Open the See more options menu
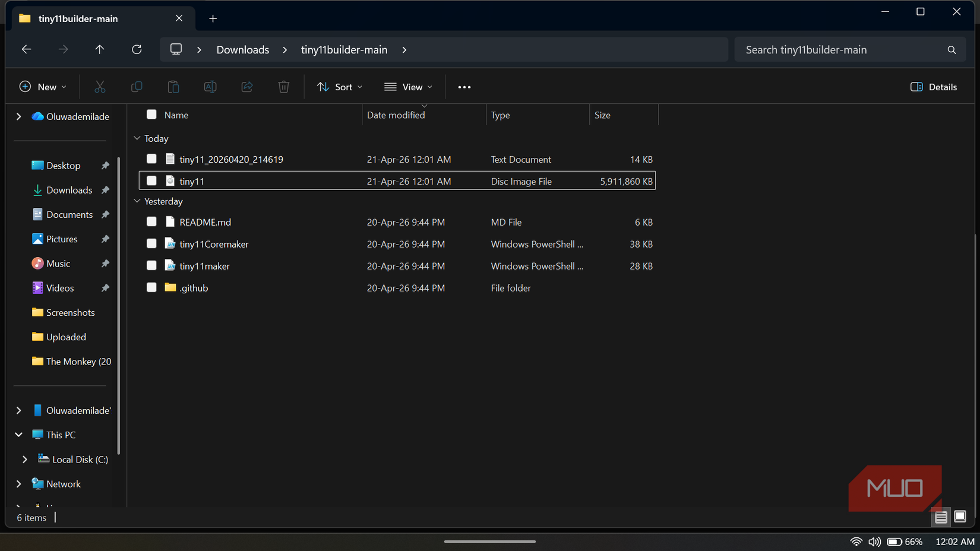 coord(464,87)
